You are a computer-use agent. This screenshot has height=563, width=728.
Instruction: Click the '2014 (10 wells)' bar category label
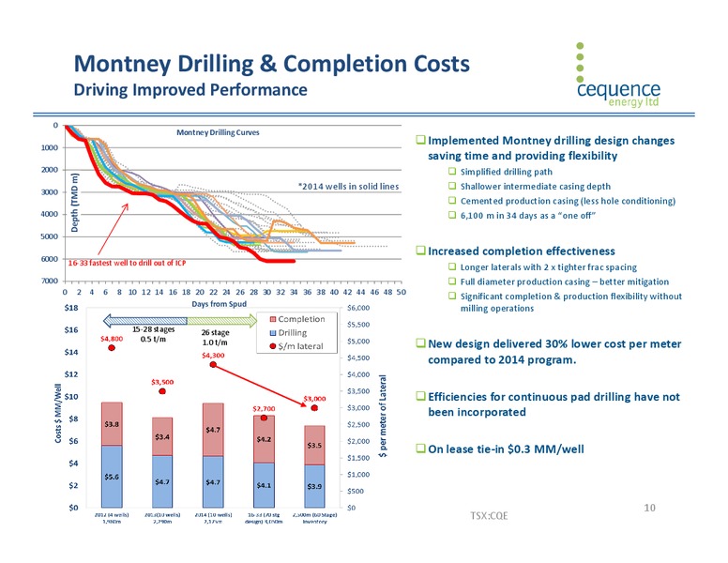click(213, 518)
